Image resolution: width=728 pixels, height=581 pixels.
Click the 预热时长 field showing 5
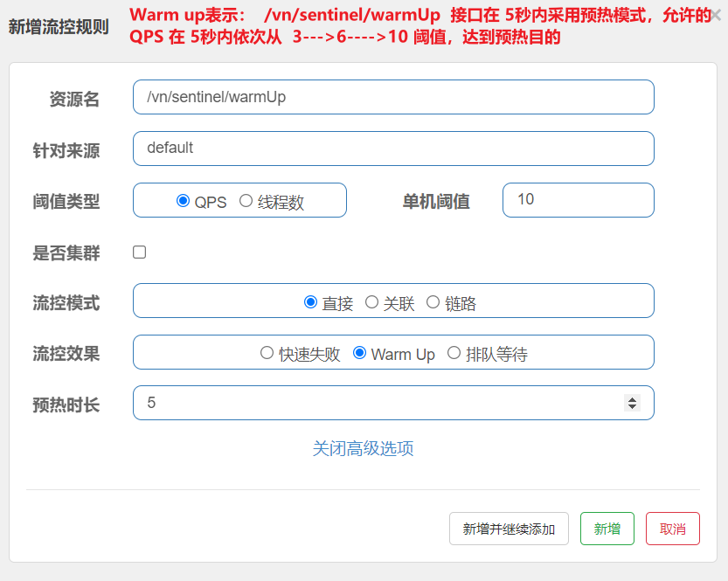393,403
